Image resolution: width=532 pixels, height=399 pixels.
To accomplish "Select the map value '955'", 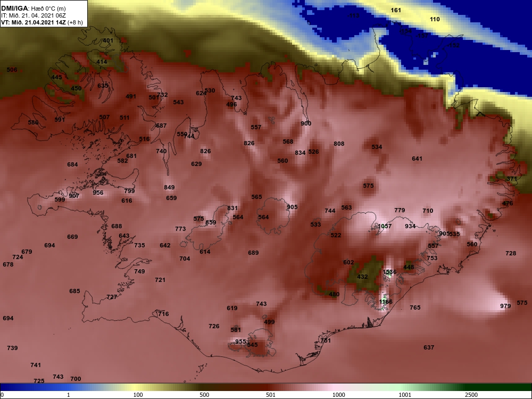I will tap(240, 342).
